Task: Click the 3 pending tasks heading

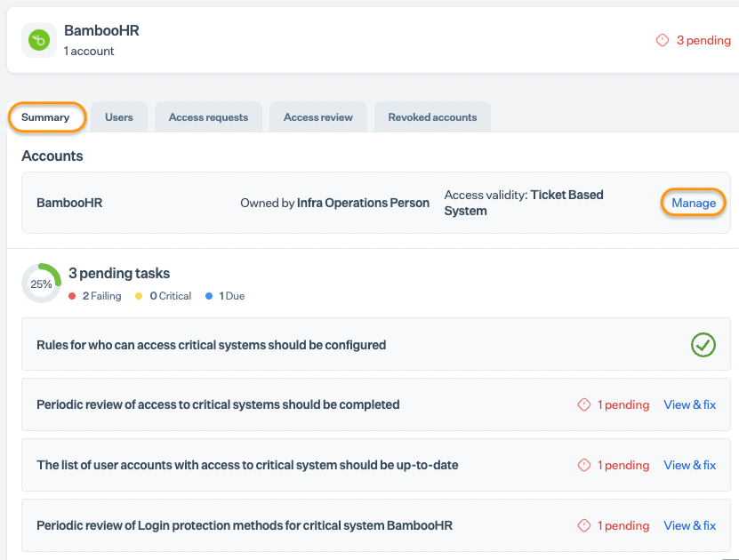Action: click(119, 273)
